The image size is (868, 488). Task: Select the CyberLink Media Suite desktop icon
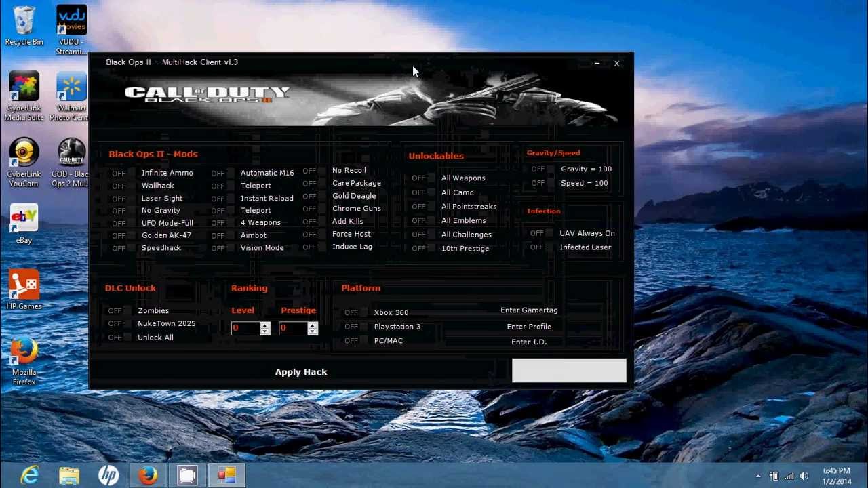(x=24, y=97)
